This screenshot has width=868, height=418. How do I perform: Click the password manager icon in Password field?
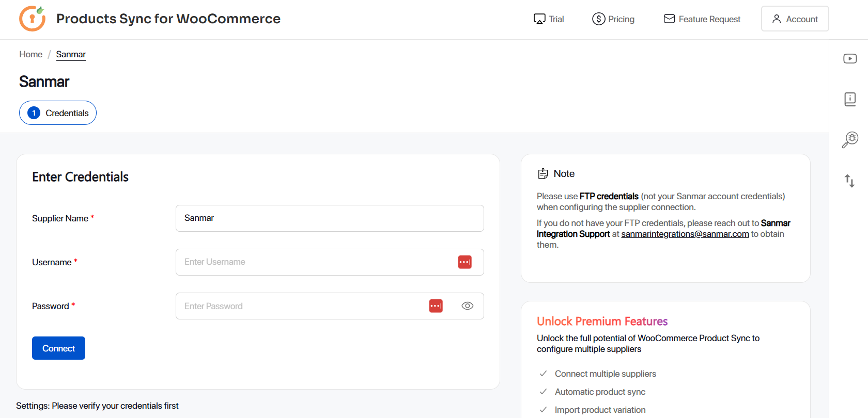[436, 306]
